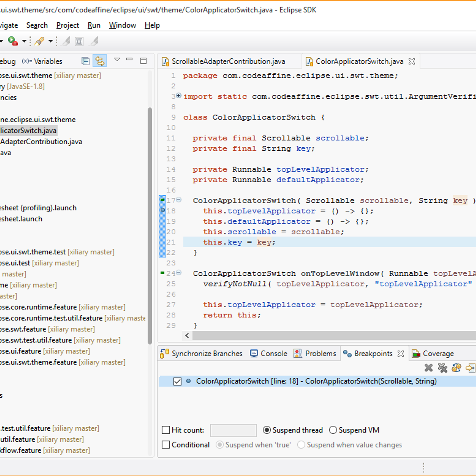This screenshot has width=476, height=476.
Task: Open dropdown next to pencil toolbar icon
Action: tap(51, 41)
